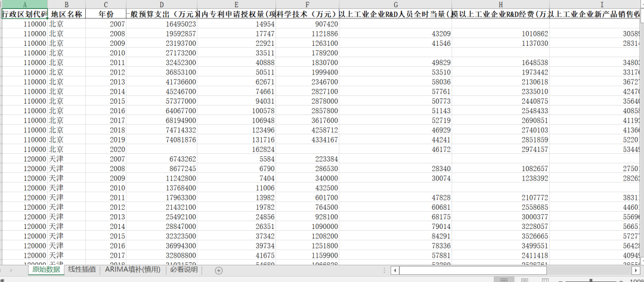Image resolution: width=644 pixels, height=282 pixels.
Task: Select column G header
Action: click(x=395, y=5)
